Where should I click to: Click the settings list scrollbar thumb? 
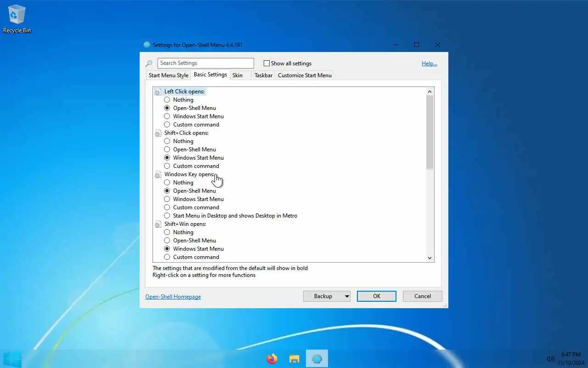[430, 132]
